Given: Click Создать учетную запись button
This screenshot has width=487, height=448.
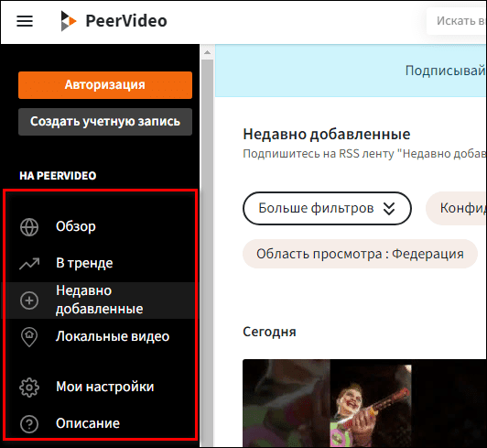Looking at the screenshot, I should point(105,122).
